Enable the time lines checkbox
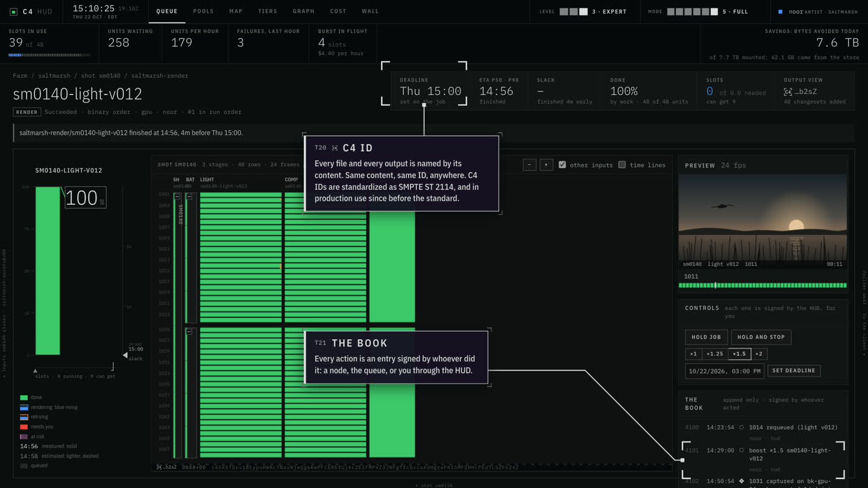This screenshot has width=868, height=488. tap(622, 164)
